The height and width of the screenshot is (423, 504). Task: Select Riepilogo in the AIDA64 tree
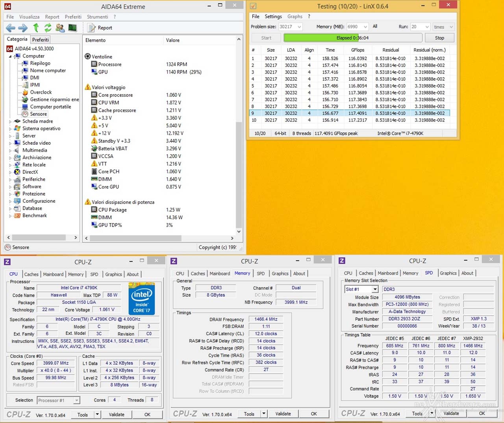pos(40,63)
